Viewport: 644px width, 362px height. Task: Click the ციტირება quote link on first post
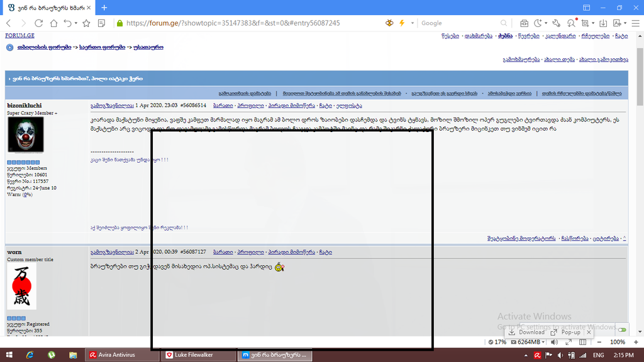coord(606,238)
